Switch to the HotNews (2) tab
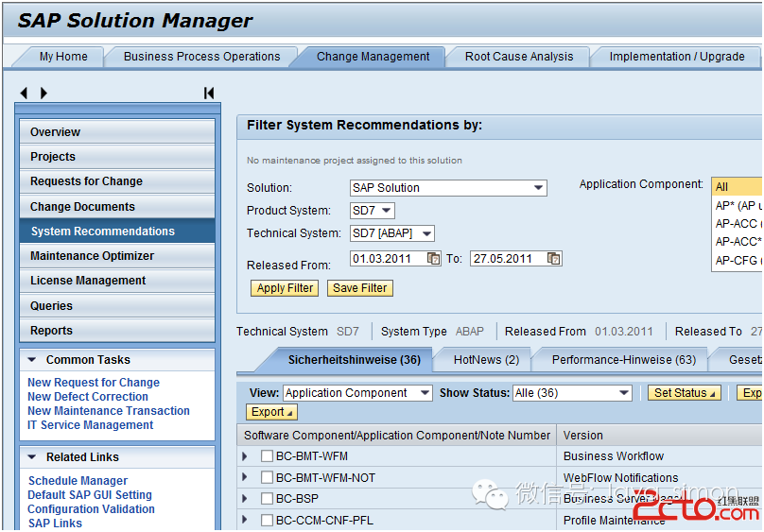 [486, 360]
